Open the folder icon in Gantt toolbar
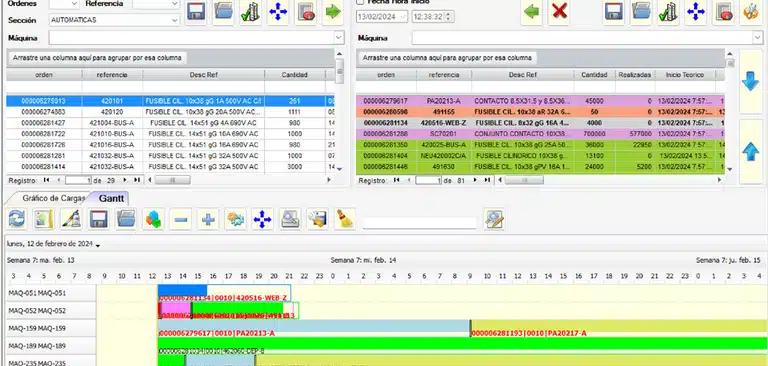The height and width of the screenshot is (366, 768). [126, 219]
